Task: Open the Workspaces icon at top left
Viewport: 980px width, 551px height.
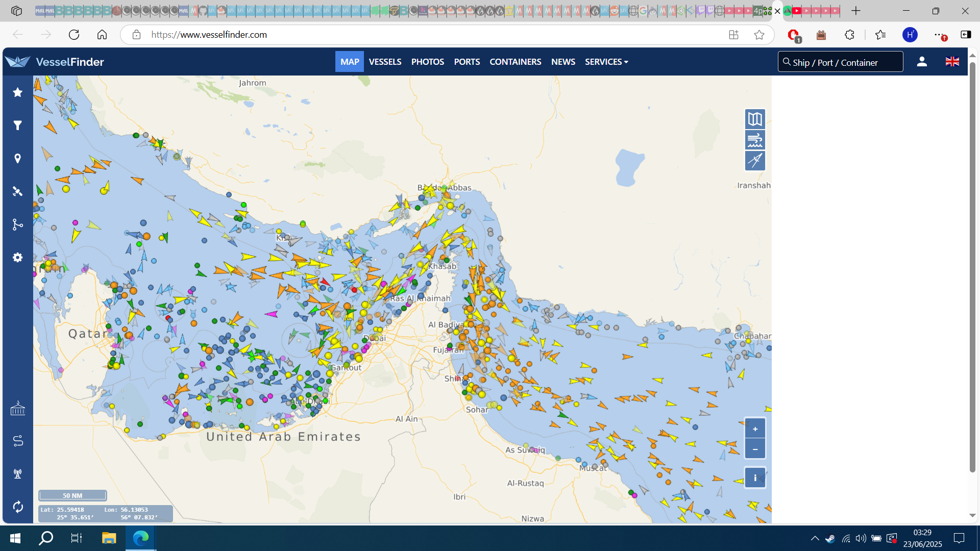Action: tap(16, 11)
